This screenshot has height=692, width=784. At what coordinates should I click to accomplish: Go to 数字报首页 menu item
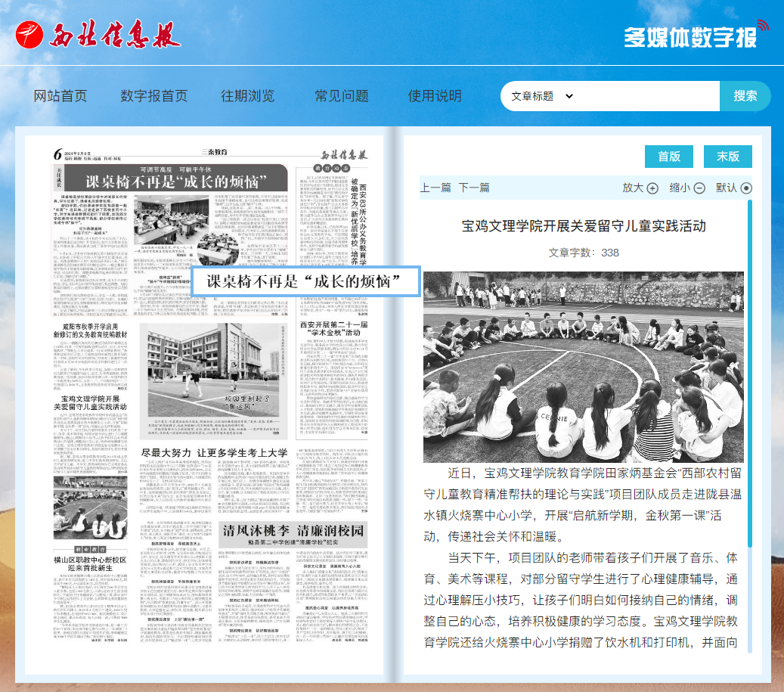click(x=154, y=96)
